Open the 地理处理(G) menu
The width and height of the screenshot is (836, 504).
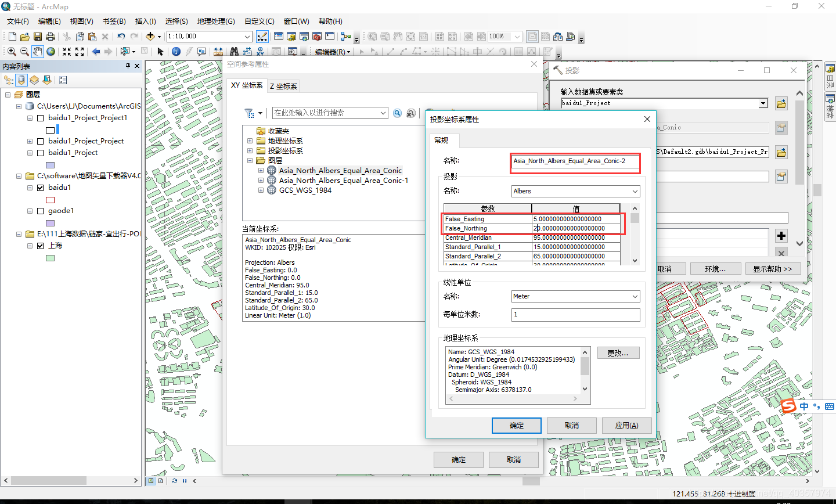(x=216, y=21)
